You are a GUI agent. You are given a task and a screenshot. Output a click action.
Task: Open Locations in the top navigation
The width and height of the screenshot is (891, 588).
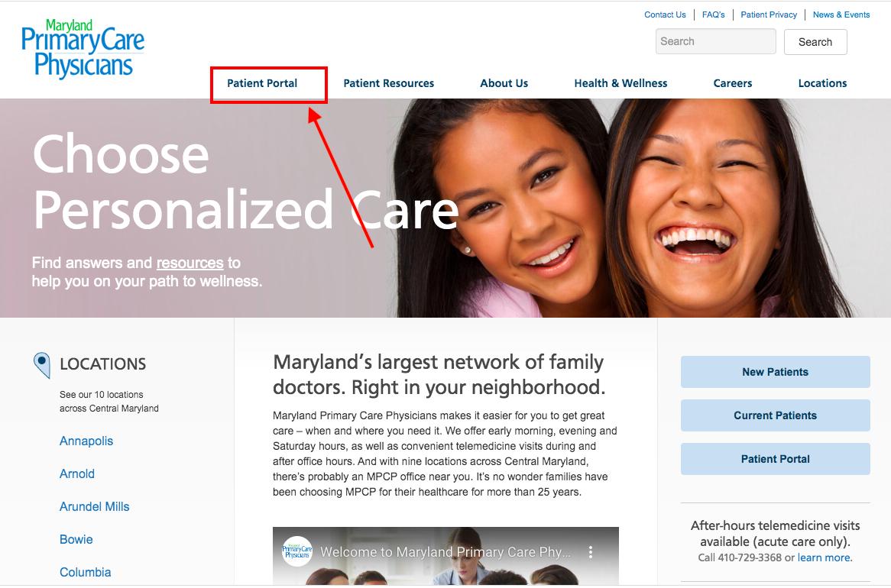pyautogui.click(x=822, y=83)
